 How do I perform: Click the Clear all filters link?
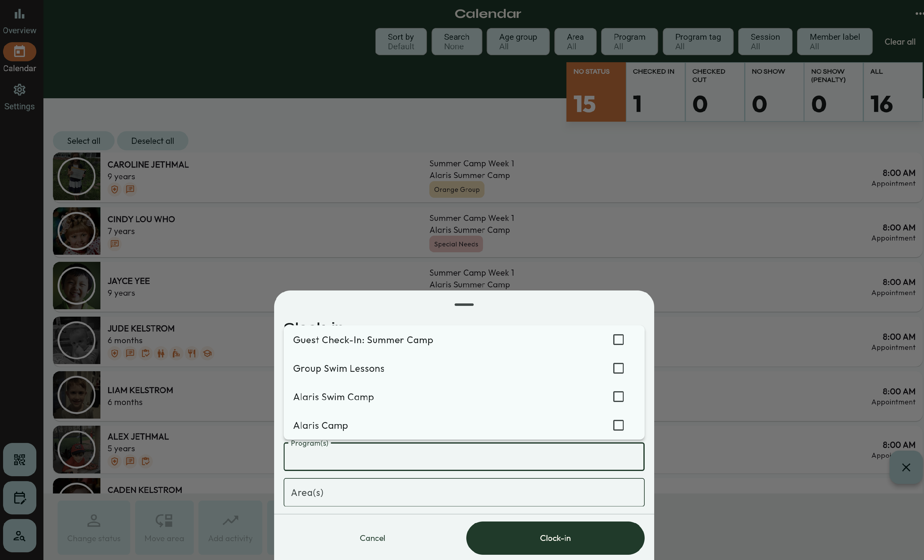point(900,42)
